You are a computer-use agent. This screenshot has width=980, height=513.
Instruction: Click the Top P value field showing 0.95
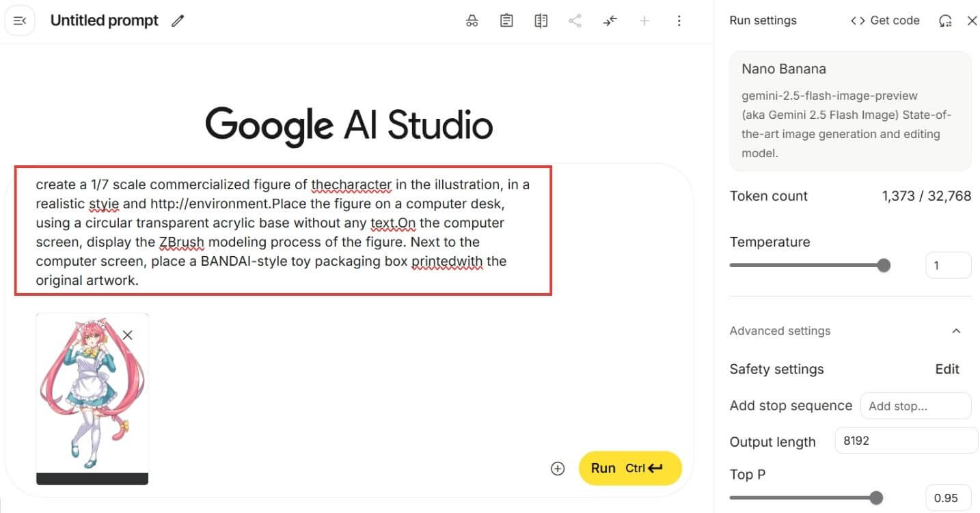(948, 498)
